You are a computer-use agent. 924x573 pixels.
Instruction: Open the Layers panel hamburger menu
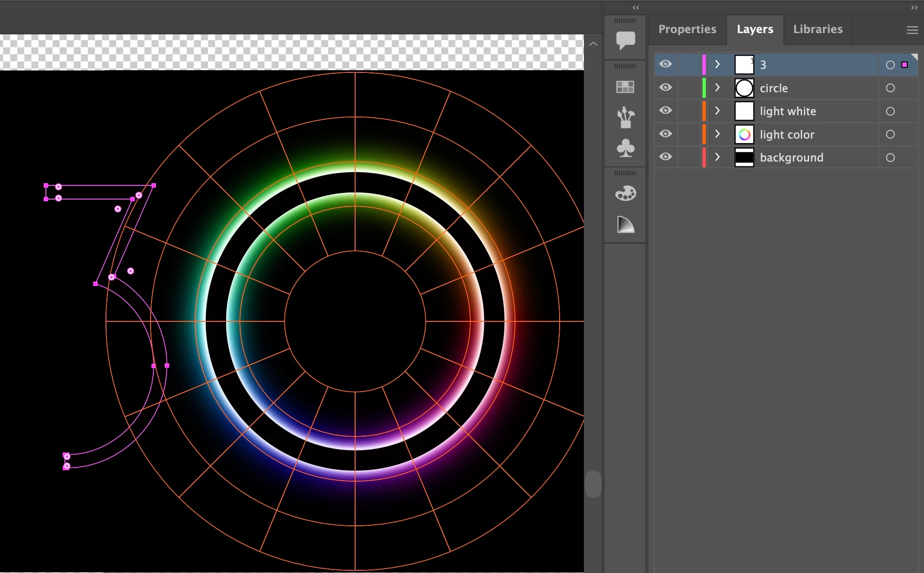coord(912,30)
